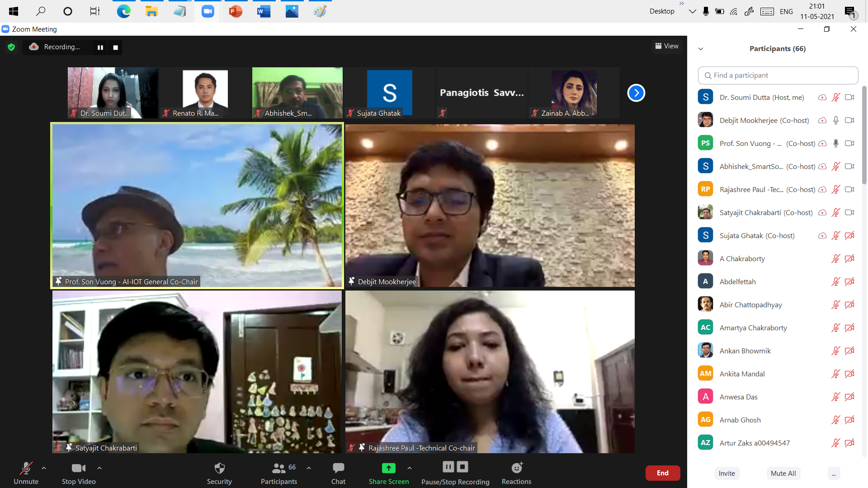
Task: Open Microsoft Edge from the taskbar
Action: (x=124, y=11)
